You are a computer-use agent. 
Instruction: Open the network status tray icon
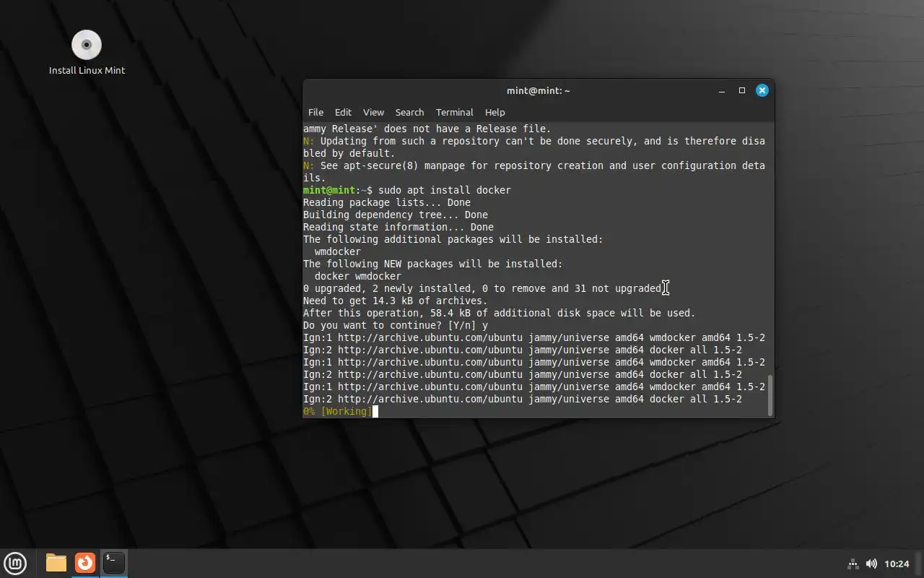click(853, 564)
